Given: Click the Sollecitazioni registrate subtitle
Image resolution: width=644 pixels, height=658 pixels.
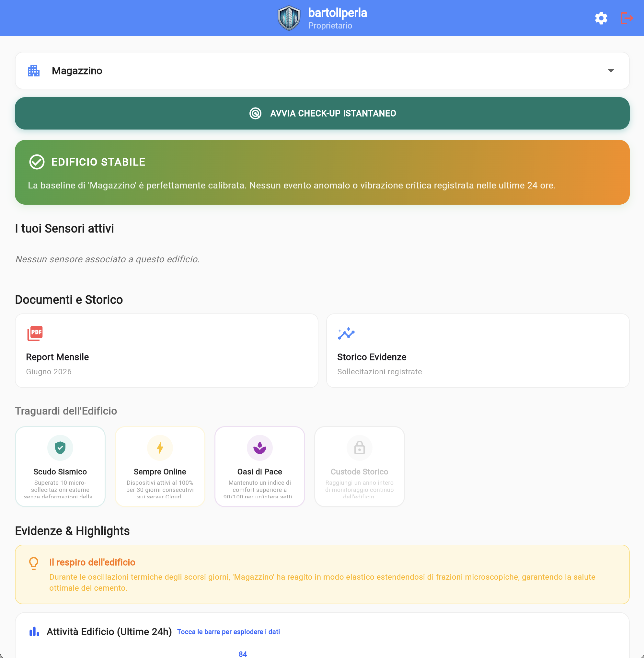Looking at the screenshot, I should (x=380, y=372).
